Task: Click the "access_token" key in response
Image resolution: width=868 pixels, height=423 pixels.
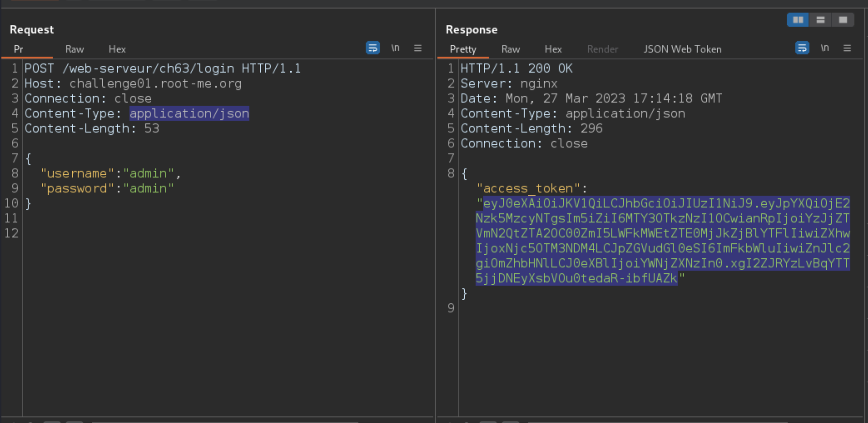Action: (x=528, y=188)
